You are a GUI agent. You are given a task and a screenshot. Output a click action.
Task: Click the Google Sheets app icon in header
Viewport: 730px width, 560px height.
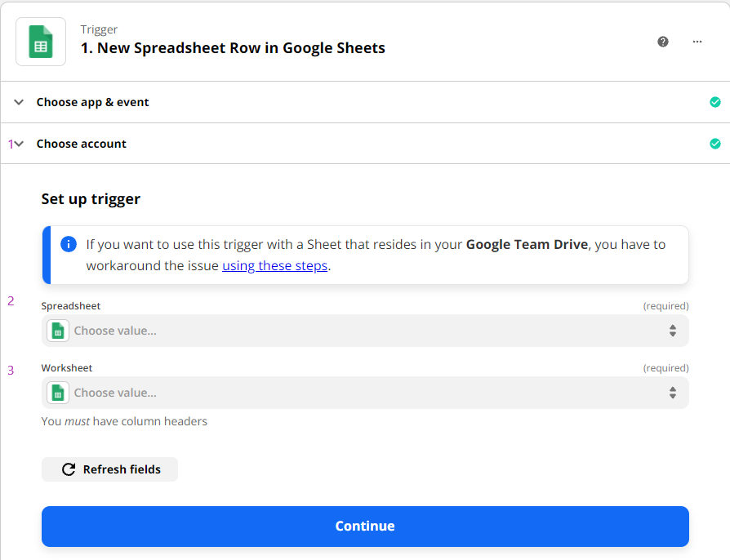[41, 42]
